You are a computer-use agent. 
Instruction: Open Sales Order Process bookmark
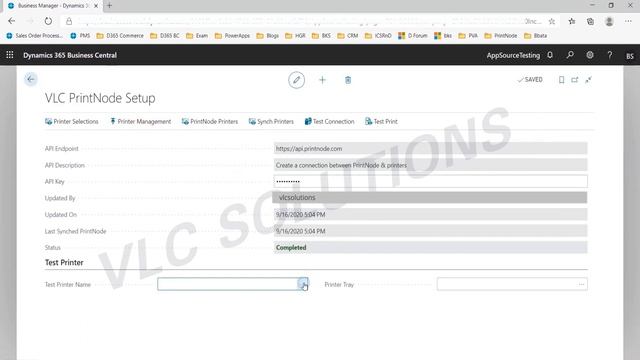click(35, 36)
